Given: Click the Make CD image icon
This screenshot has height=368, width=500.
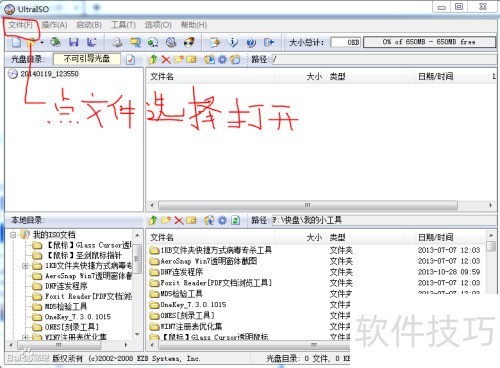Looking at the screenshot, I should 117,42.
